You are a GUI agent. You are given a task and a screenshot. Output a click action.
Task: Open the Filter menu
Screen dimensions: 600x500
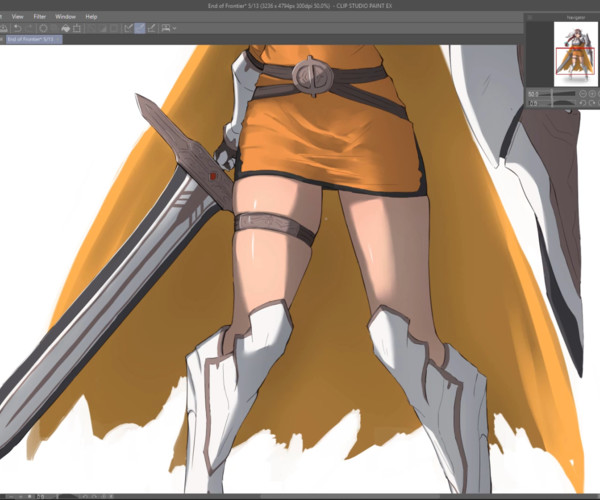pyautogui.click(x=39, y=16)
